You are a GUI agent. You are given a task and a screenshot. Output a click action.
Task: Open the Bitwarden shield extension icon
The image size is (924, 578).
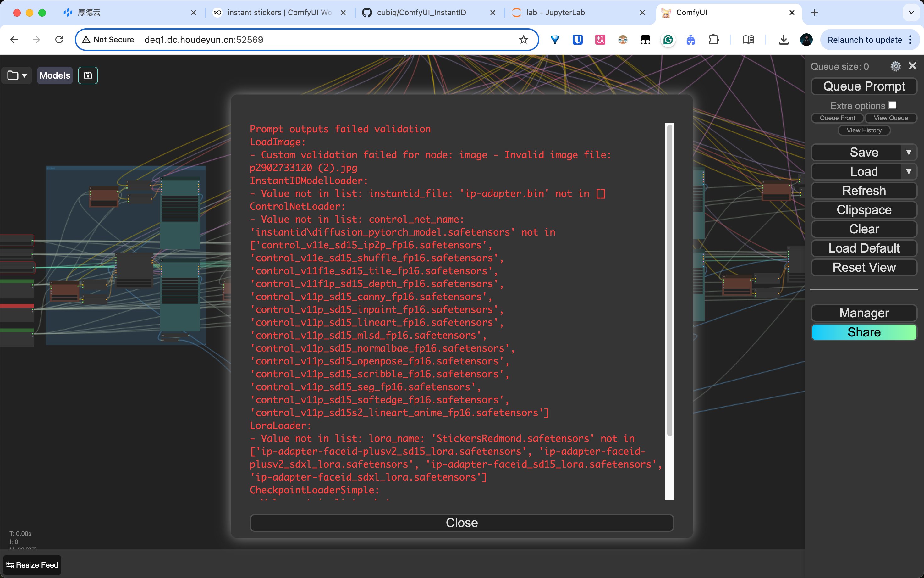tap(578, 40)
